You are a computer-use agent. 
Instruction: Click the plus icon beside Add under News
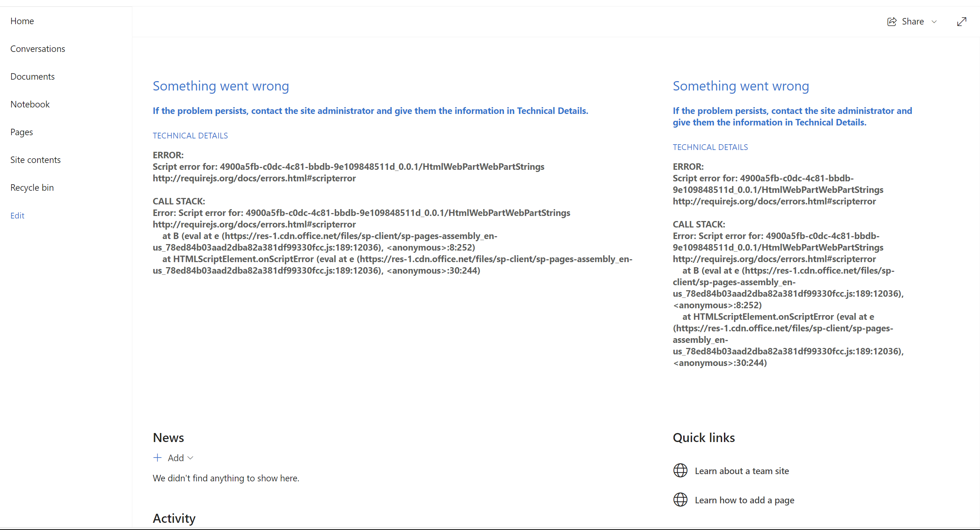[158, 458]
